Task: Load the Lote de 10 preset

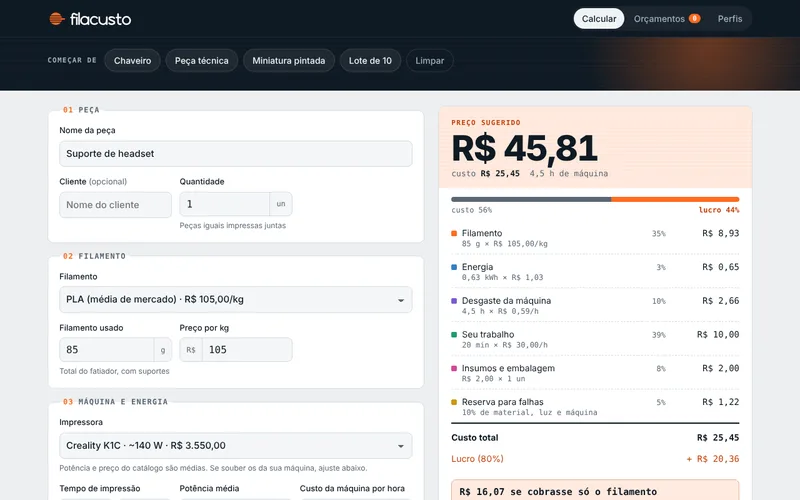Action: pyautogui.click(x=370, y=61)
